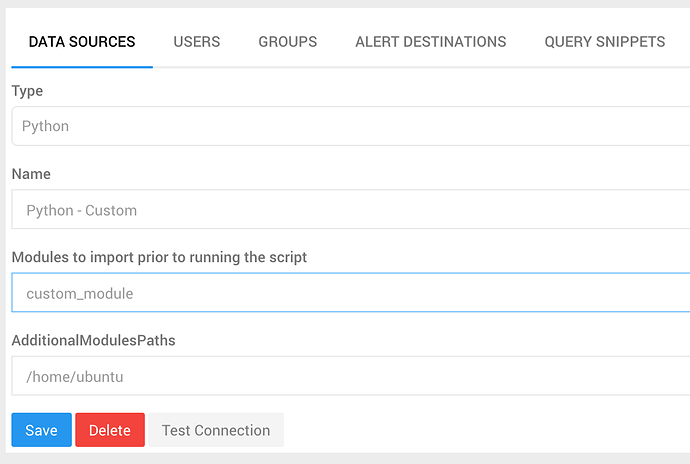Focus the modules to import field

(x=351, y=292)
